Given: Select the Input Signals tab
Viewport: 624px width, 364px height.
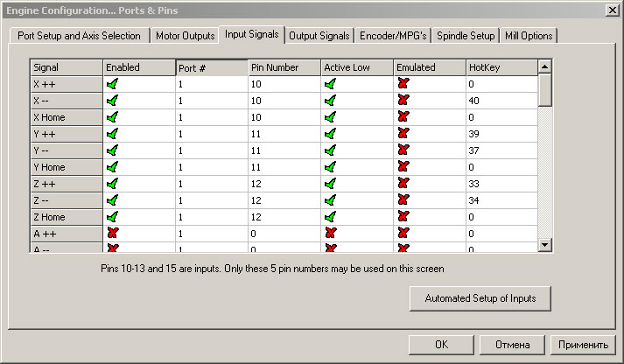Looking at the screenshot, I should click(x=251, y=35).
